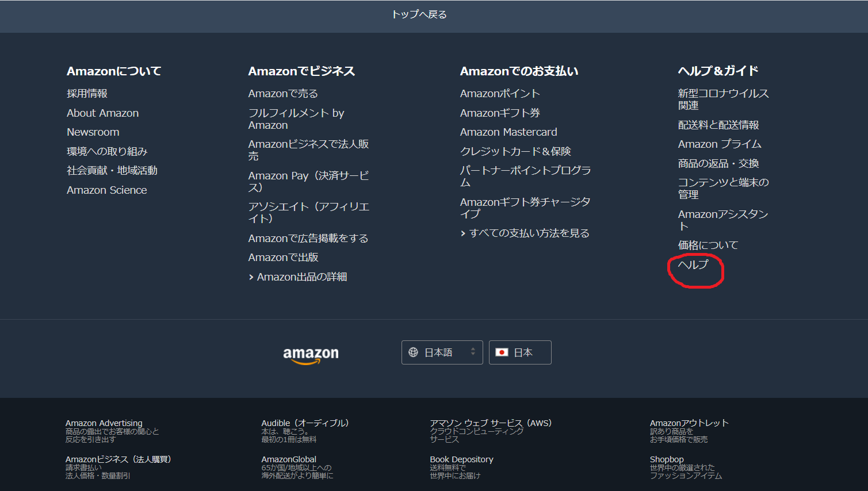868x491 pixels.
Task: Open Book Depository footer link
Action: coord(461,459)
